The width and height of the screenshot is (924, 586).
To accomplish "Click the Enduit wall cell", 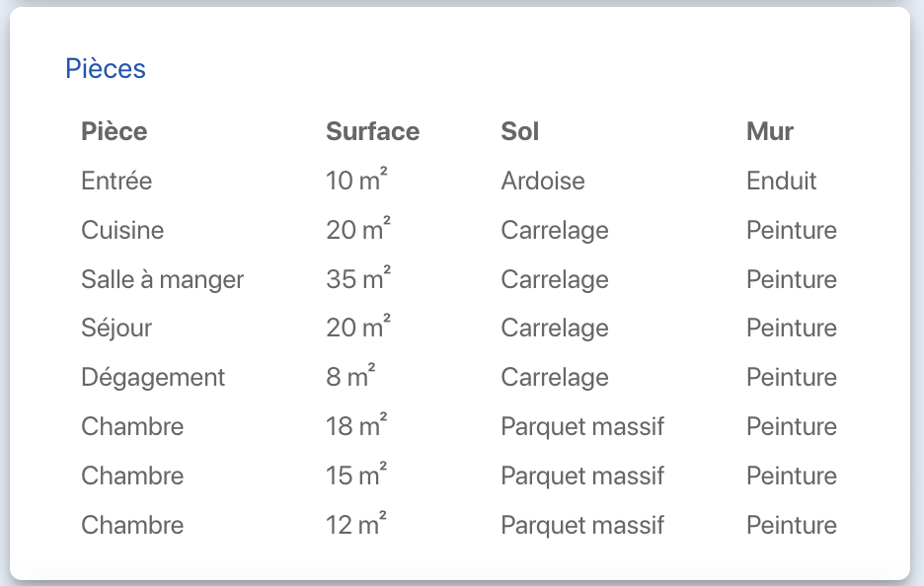I will 782,182.
